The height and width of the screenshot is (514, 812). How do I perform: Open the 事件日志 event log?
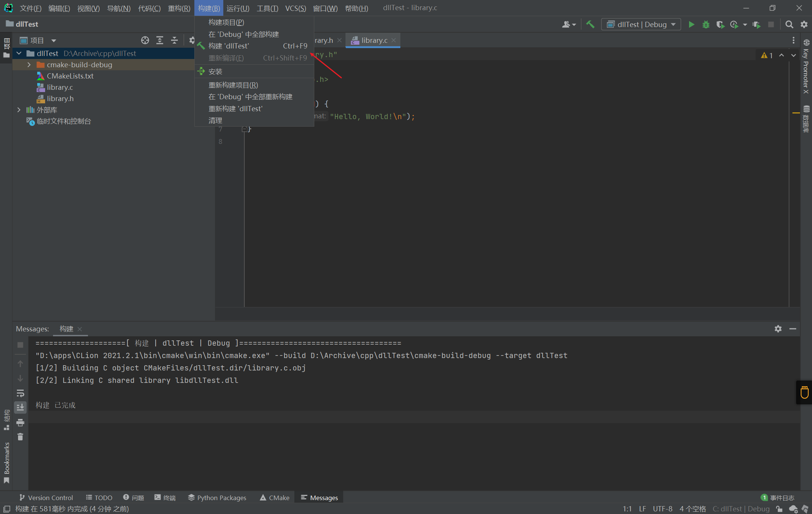(x=777, y=497)
